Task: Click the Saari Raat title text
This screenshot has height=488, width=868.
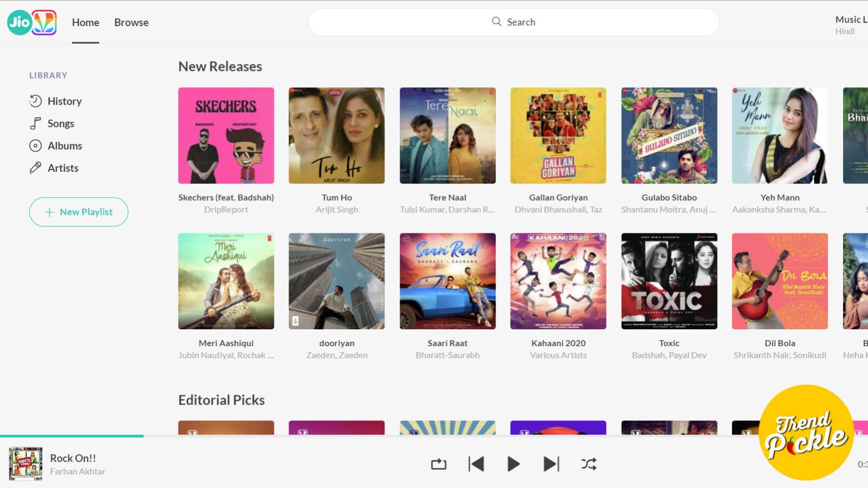Action: pos(448,343)
